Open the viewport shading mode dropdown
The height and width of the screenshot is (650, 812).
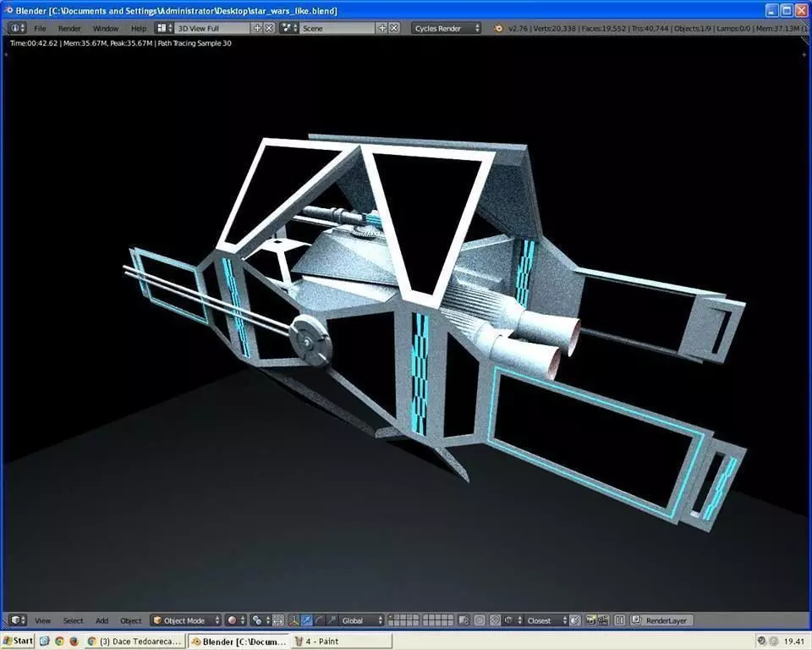coord(236,620)
